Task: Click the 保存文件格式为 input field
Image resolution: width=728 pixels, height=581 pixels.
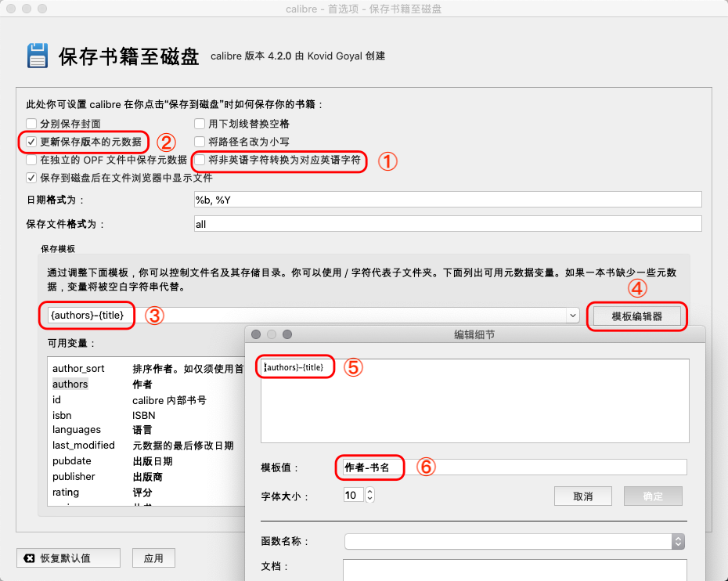Action: pos(448,224)
